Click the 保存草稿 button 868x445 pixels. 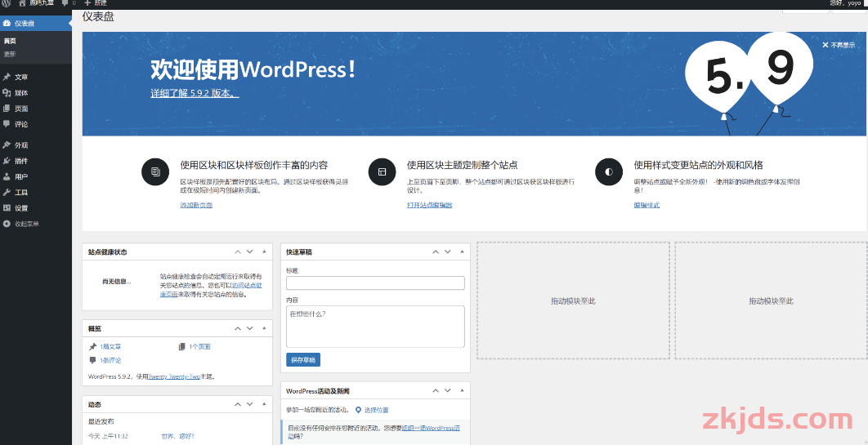(x=302, y=360)
